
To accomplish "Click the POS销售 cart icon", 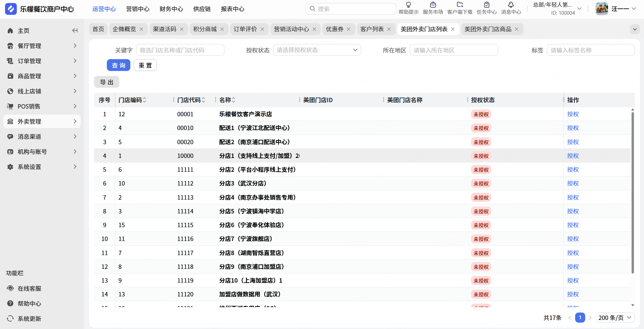I will pyautogui.click(x=10, y=106).
